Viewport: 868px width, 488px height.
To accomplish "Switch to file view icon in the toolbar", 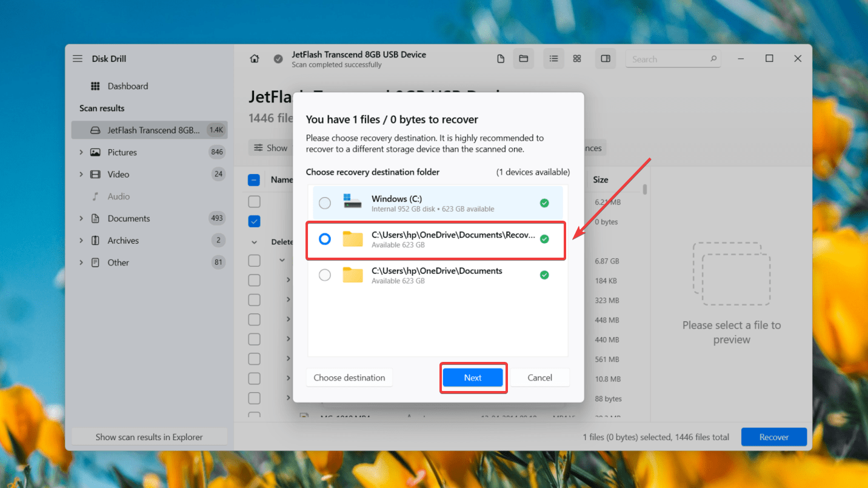I will 501,59.
